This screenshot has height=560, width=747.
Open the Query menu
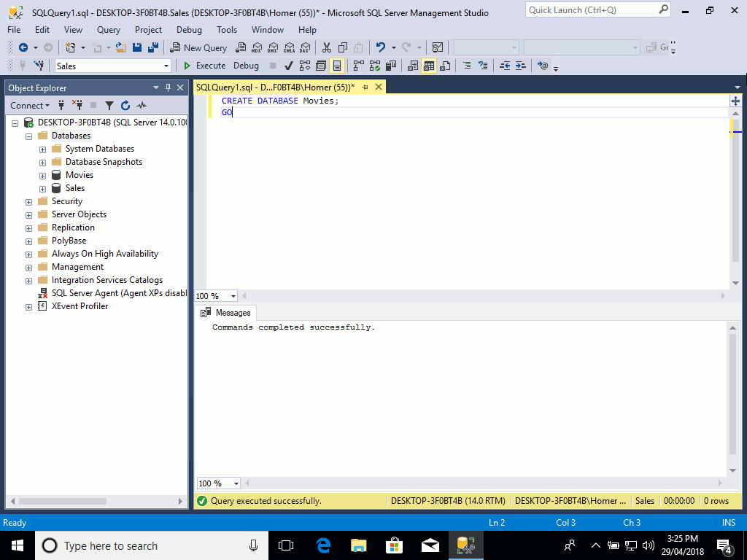[x=109, y=29]
